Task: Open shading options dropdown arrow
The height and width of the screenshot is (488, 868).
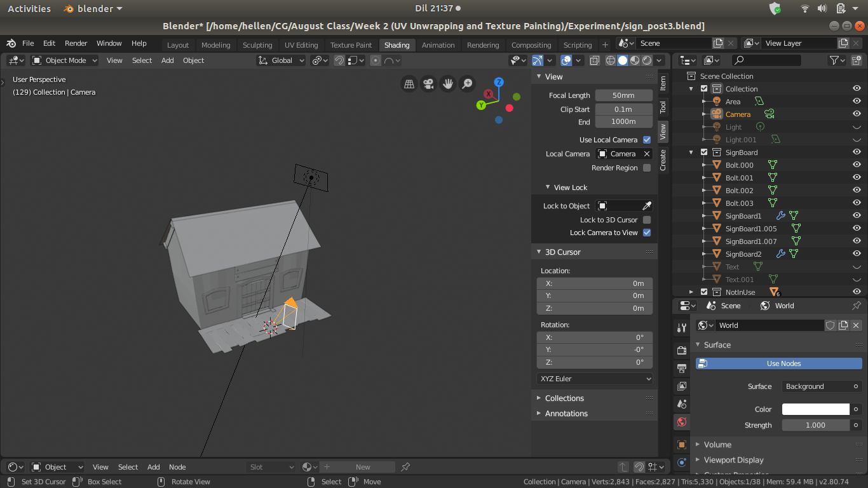Action: point(660,60)
